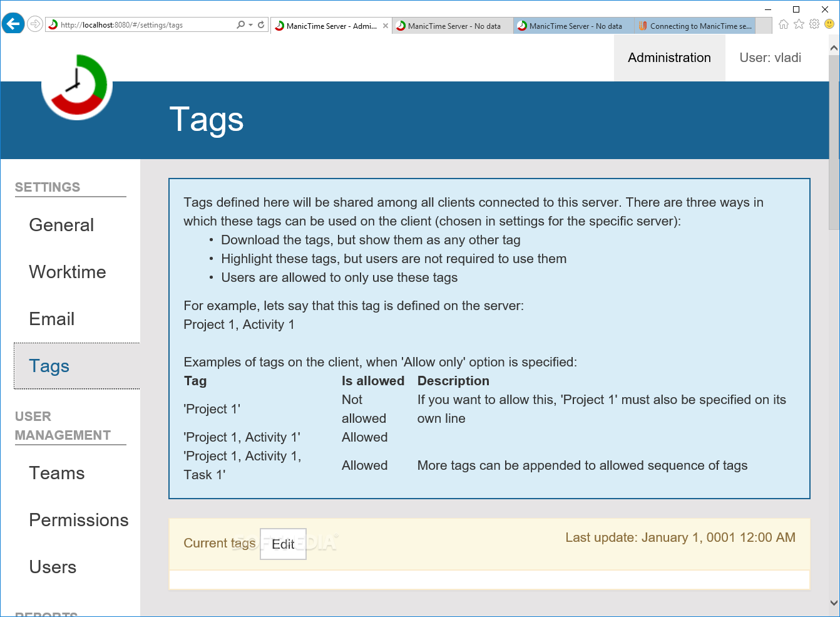Open Permissions page
This screenshot has height=617, width=840.
pyautogui.click(x=79, y=520)
